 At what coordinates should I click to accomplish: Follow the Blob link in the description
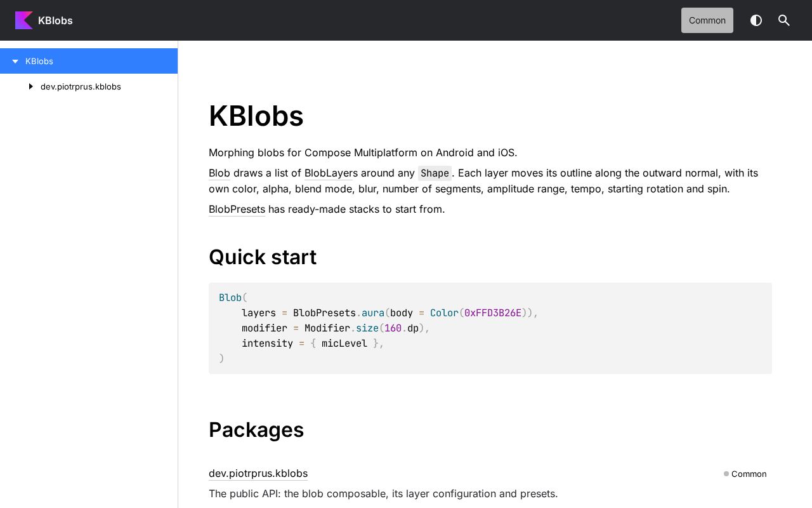click(x=219, y=173)
